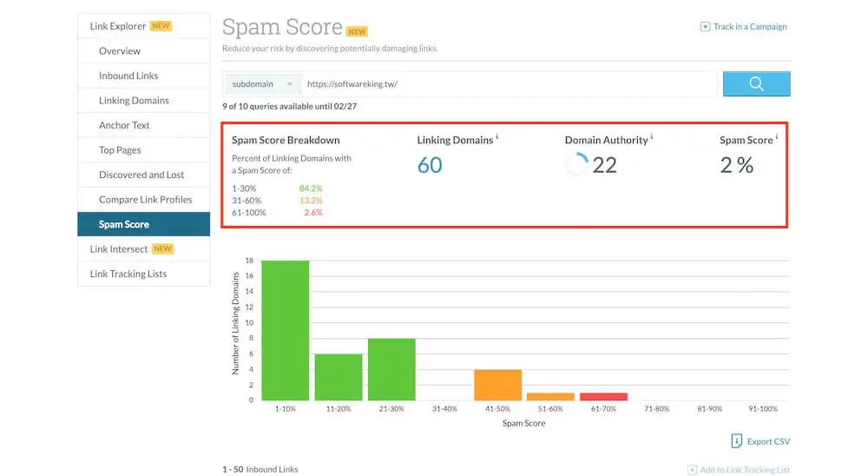This screenshot has height=476, width=868.
Task: Click the orange 51-60% chart bar
Action: tap(550, 397)
